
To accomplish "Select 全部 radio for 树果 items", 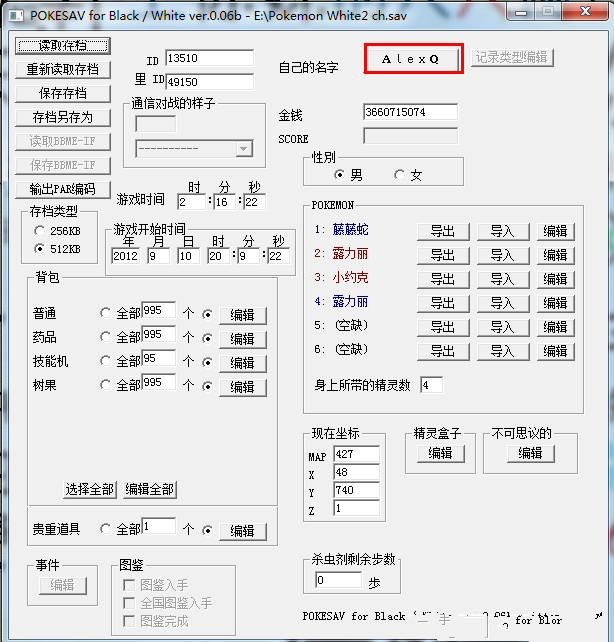I will pos(105,385).
